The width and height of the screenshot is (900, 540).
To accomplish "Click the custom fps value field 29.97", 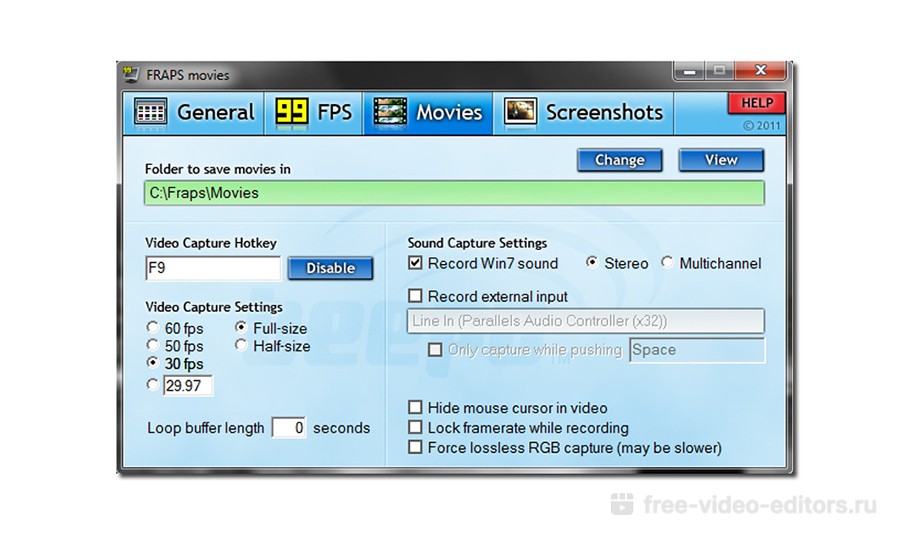I will click(188, 386).
